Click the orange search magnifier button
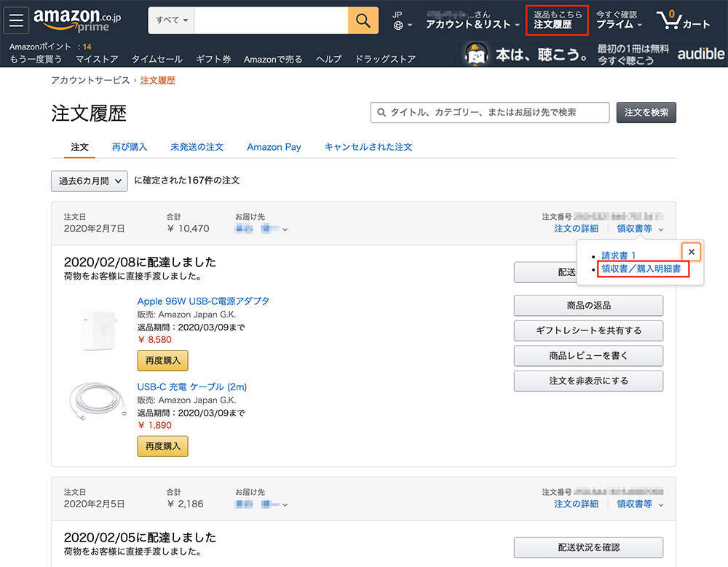The width and height of the screenshot is (728, 567). 363,20
